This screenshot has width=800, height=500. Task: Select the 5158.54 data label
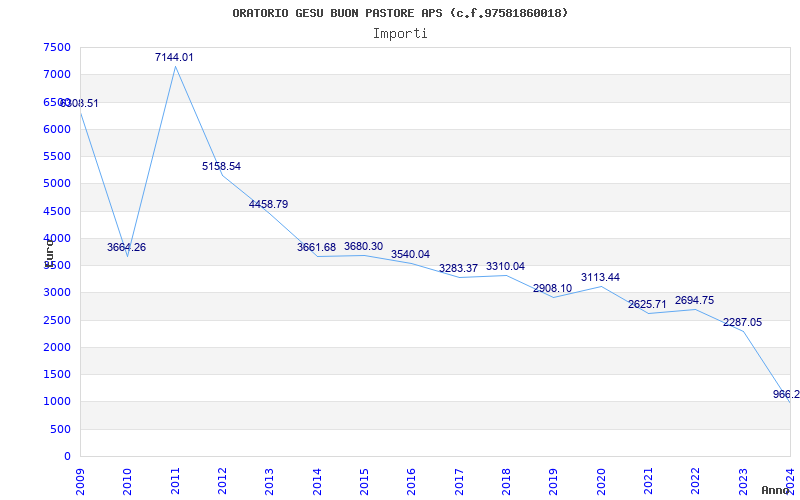(x=221, y=166)
